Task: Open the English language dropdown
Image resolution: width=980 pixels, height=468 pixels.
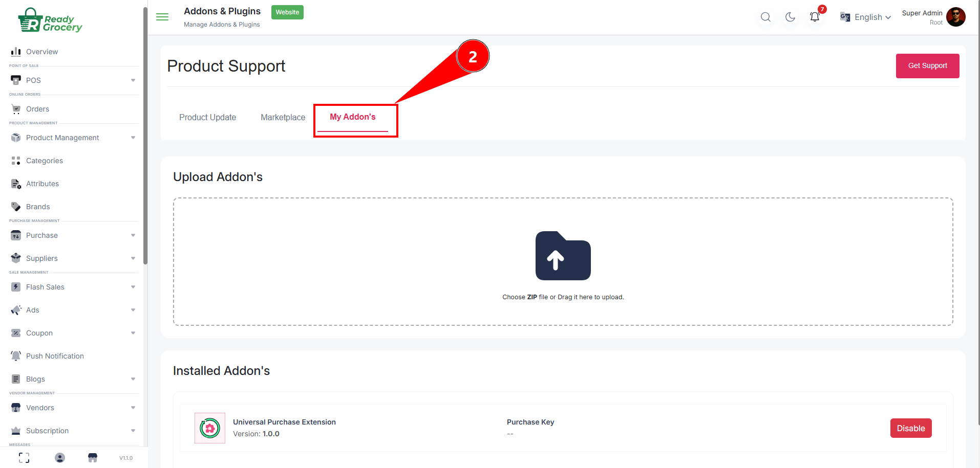Action: click(x=866, y=17)
